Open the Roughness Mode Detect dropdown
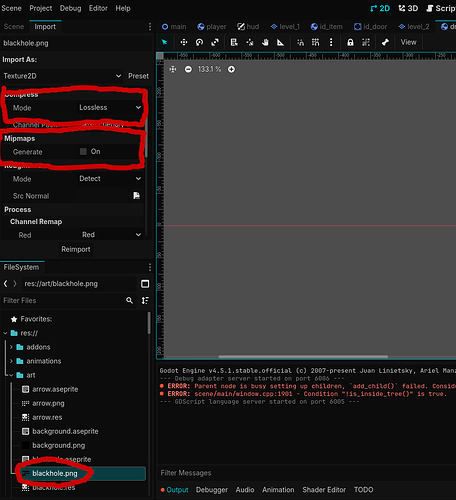The width and height of the screenshot is (456, 500). [x=110, y=179]
